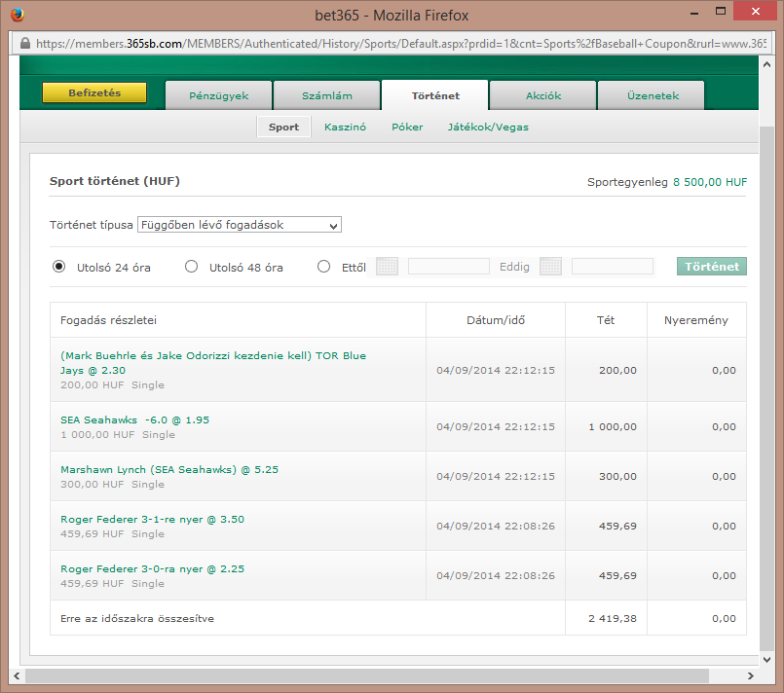
Task: Select the Ettől date range radio button
Action: (x=323, y=267)
